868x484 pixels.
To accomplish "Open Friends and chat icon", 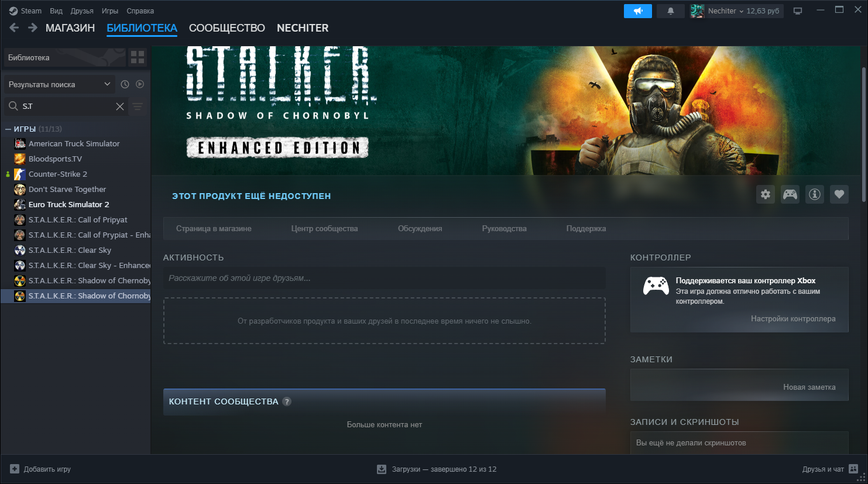I will coord(853,469).
